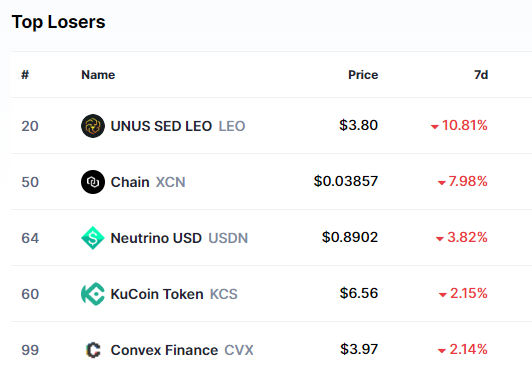Sort by the Name column header

coord(98,75)
